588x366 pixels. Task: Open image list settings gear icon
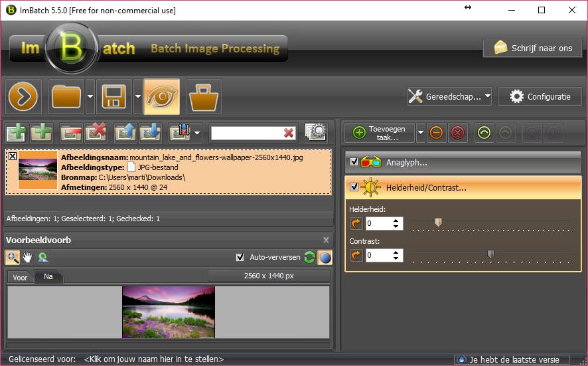pyautogui.click(x=316, y=132)
